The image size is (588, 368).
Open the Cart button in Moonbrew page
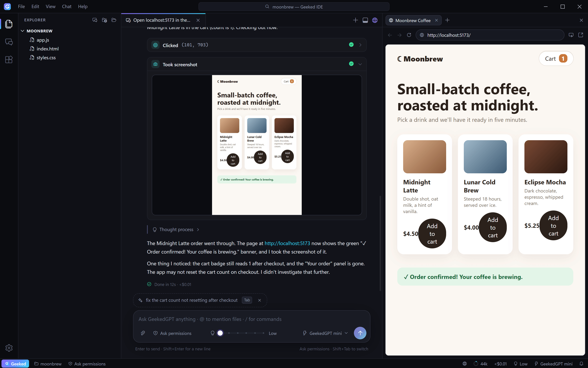tap(556, 58)
